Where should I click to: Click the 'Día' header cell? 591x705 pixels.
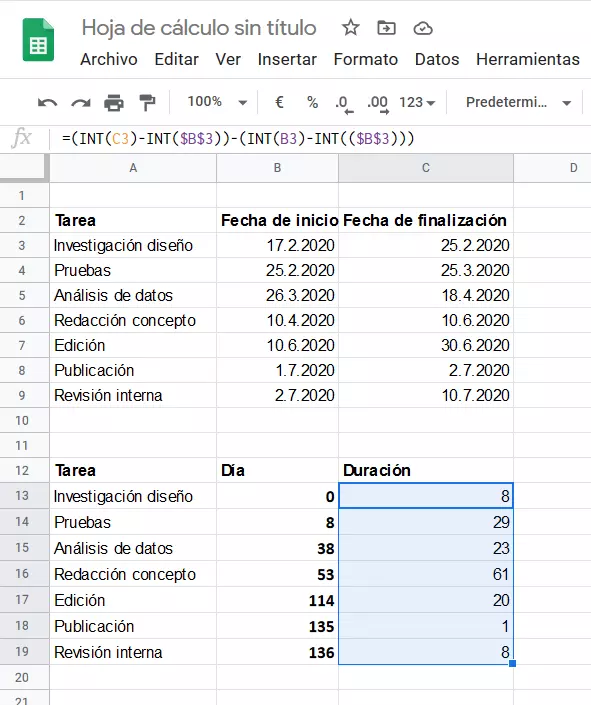pos(278,470)
